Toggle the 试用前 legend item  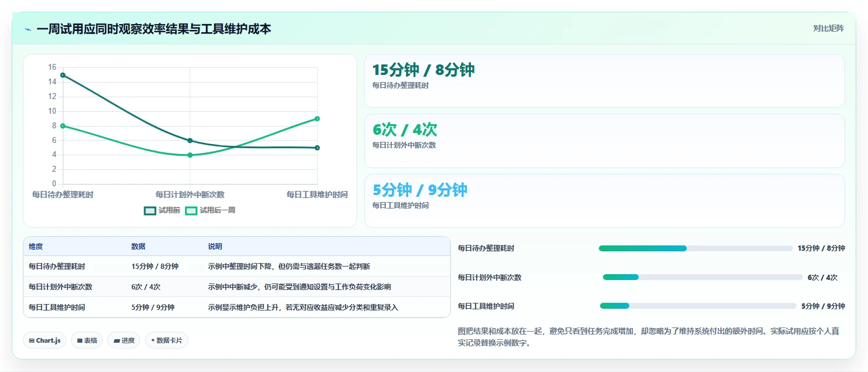(x=162, y=210)
